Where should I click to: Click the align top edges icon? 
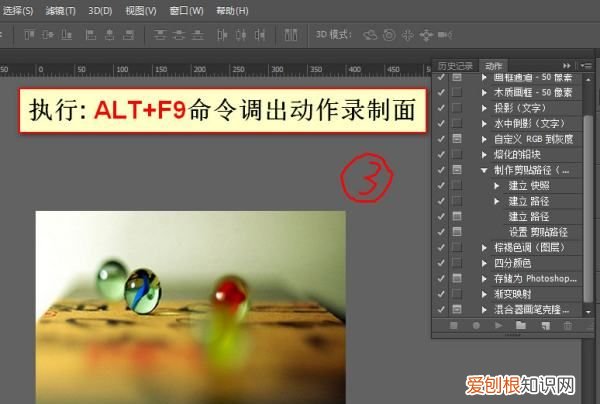coord(29,35)
